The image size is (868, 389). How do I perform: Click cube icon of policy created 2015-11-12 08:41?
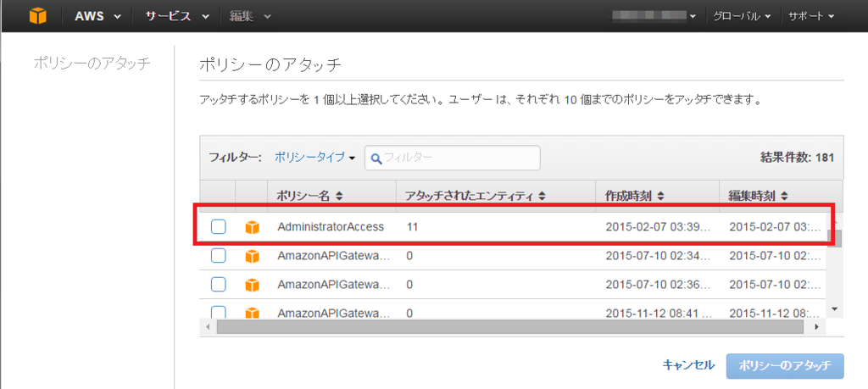click(x=252, y=313)
